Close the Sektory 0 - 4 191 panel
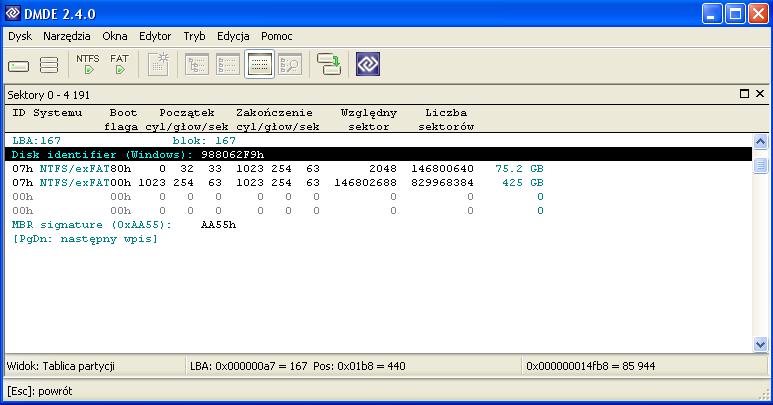 [760, 94]
